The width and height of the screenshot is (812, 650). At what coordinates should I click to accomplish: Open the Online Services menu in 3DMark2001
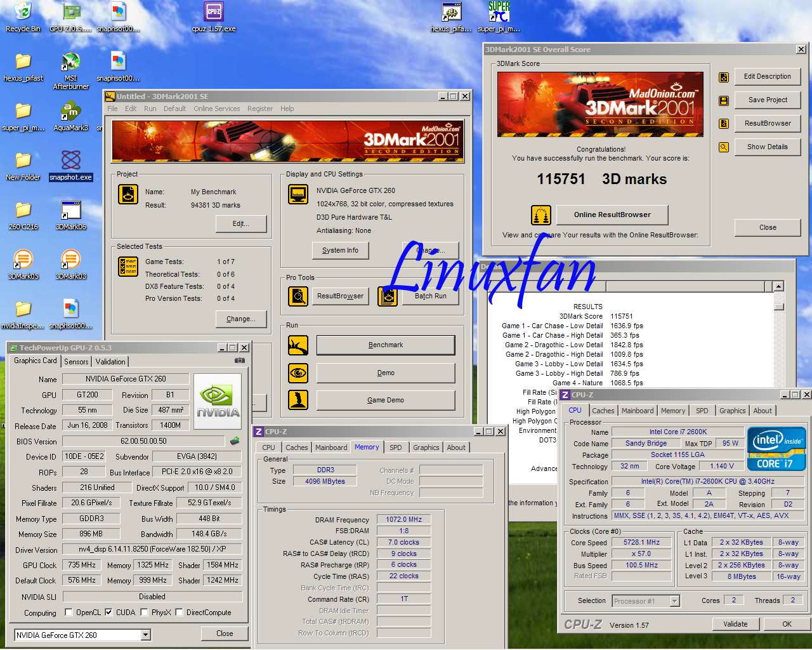[x=217, y=109]
